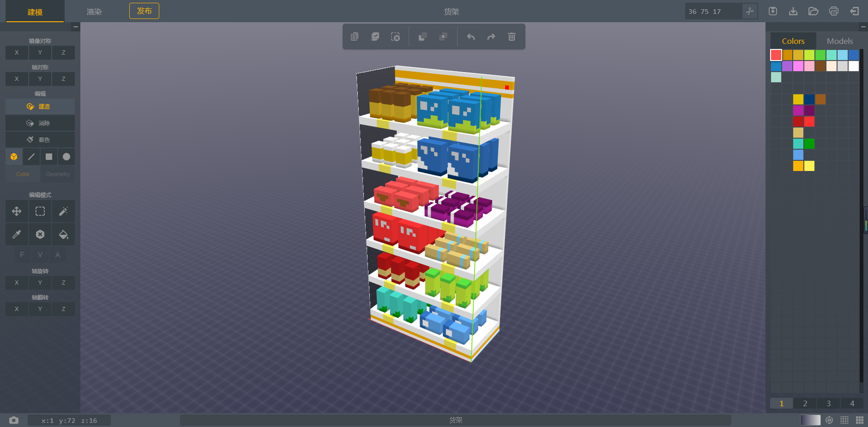Switch to the Models tab

click(840, 41)
